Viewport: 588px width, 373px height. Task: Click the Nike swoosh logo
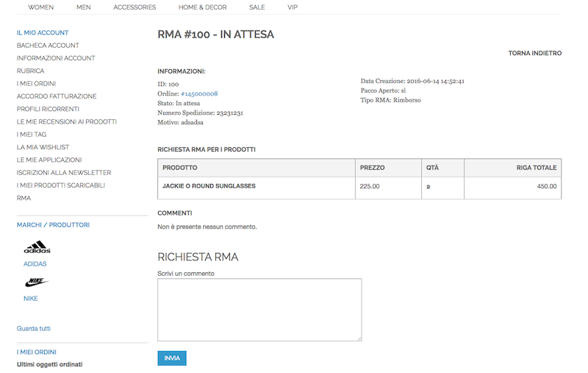click(x=37, y=283)
